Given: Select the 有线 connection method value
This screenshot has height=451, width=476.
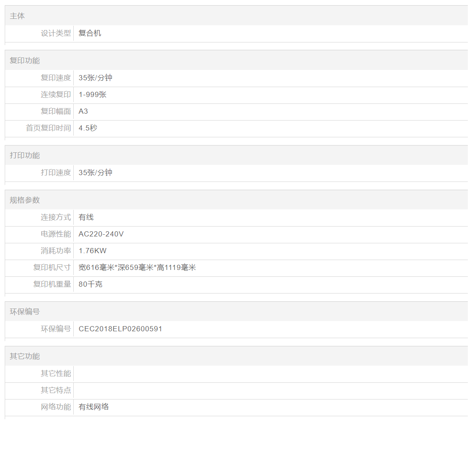Looking at the screenshot, I should tap(86, 217).
